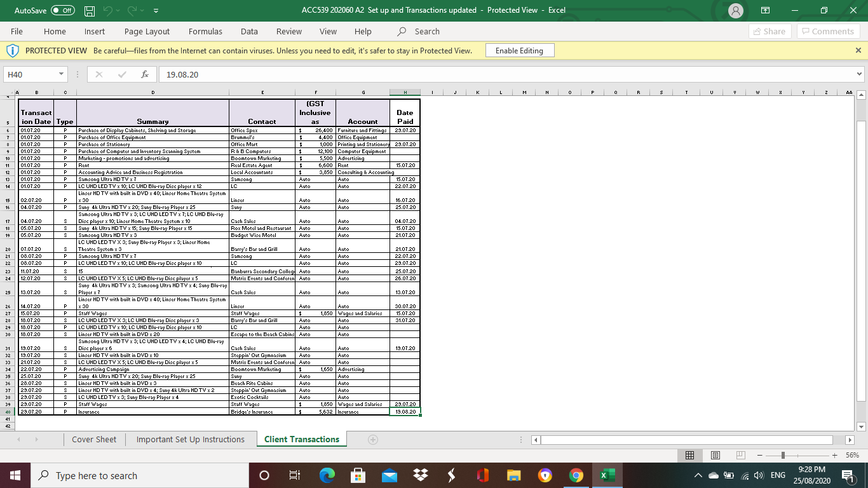Add a new sheet with the plus icon
Image resolution: width=868 pixels, height=488 pixels.
[x=373, y=439]
